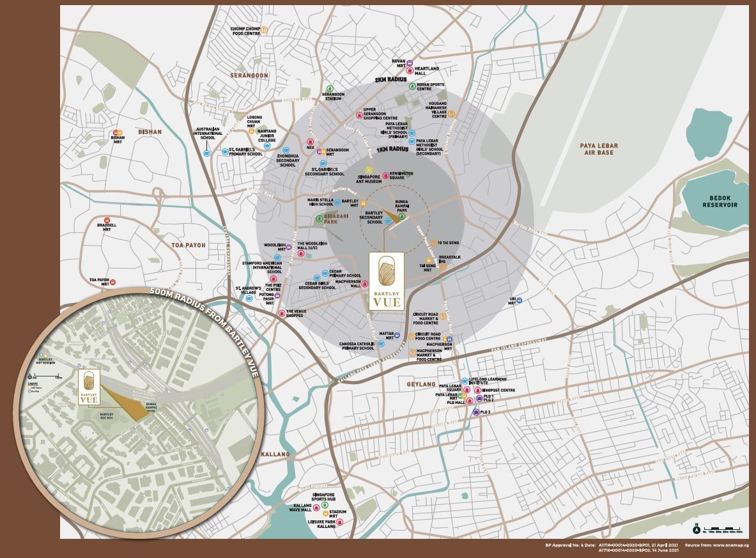Click the north compass arrow icon
This screenshot has width=756, height=558.
click(x=696, y=529)
